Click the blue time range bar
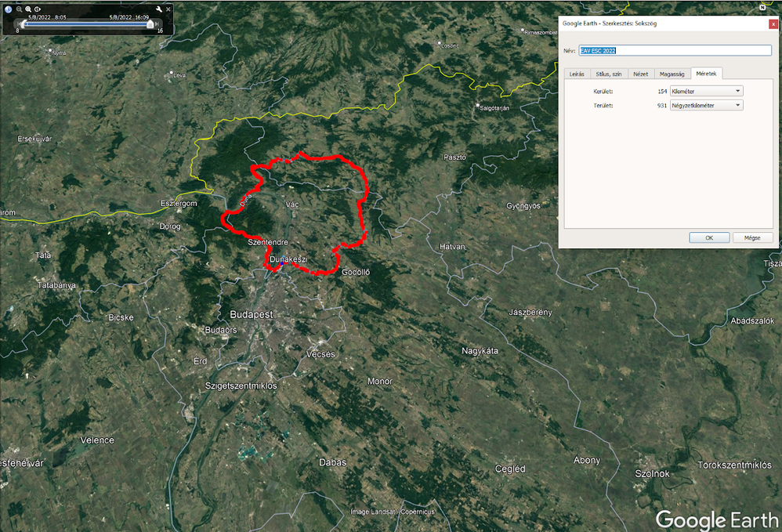This screenshot has width=782, height=532. (85, 24)
